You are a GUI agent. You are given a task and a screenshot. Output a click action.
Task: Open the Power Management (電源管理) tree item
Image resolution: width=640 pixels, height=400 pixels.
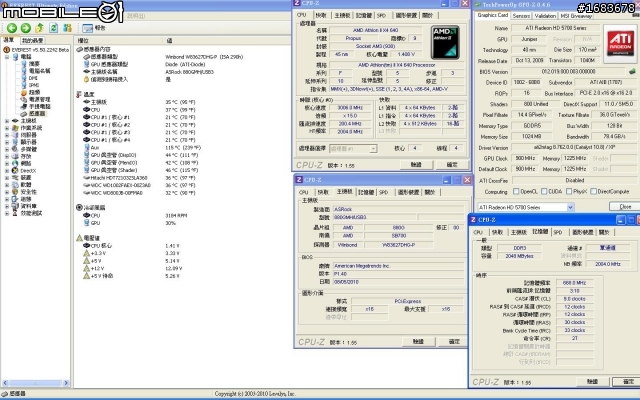pos(39,99)
